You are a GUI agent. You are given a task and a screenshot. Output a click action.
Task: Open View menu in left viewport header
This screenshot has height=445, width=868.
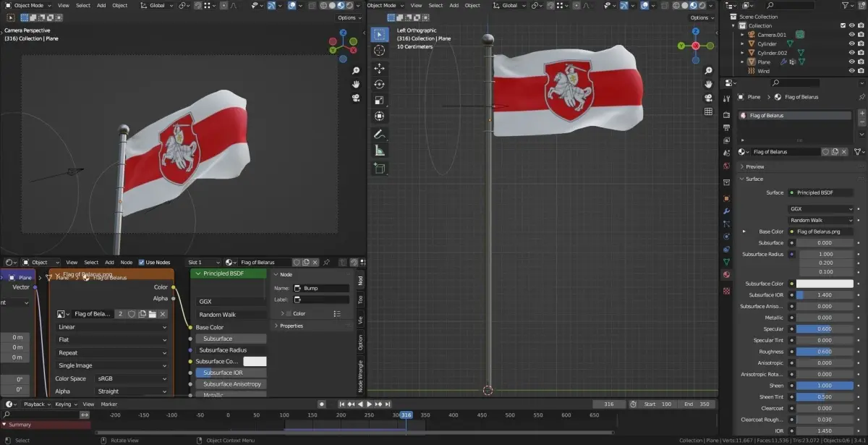[x=64, y=5]
